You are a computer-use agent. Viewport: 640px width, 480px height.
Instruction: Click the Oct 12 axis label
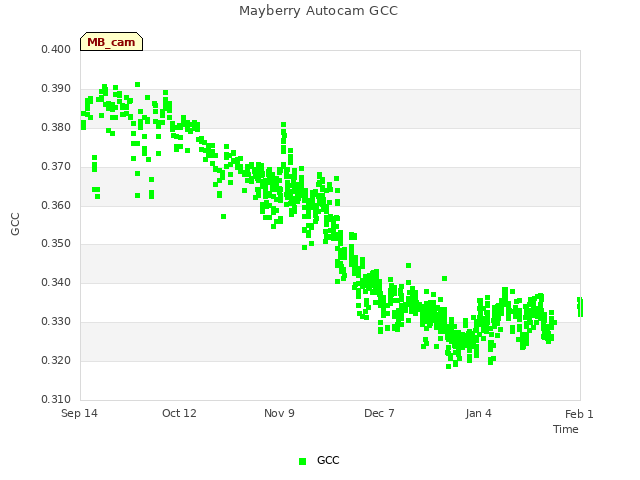179,413
